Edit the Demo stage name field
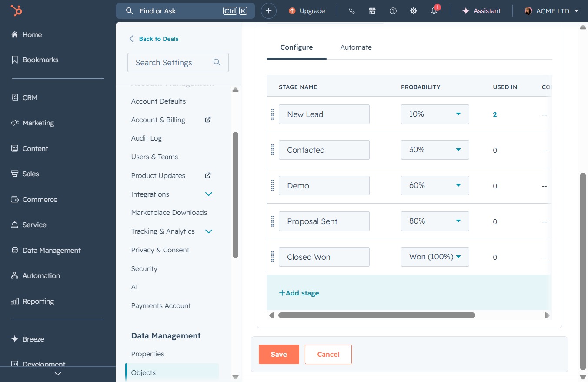 pyautogui.click(x=324, y=185)
